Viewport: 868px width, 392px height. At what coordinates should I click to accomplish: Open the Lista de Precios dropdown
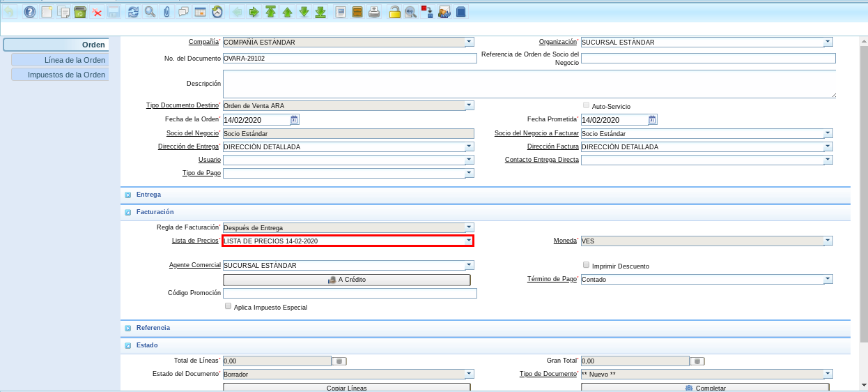[469, 241]
